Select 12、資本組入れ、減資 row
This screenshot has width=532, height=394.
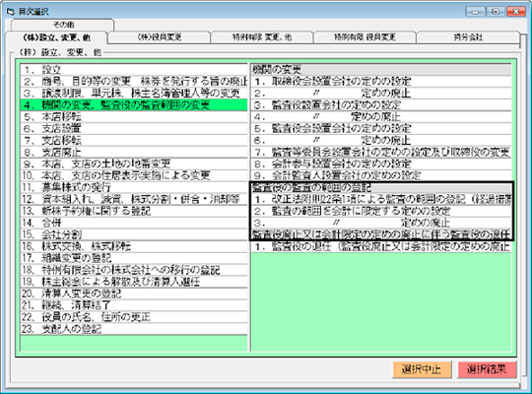click(x=134, y=199)
